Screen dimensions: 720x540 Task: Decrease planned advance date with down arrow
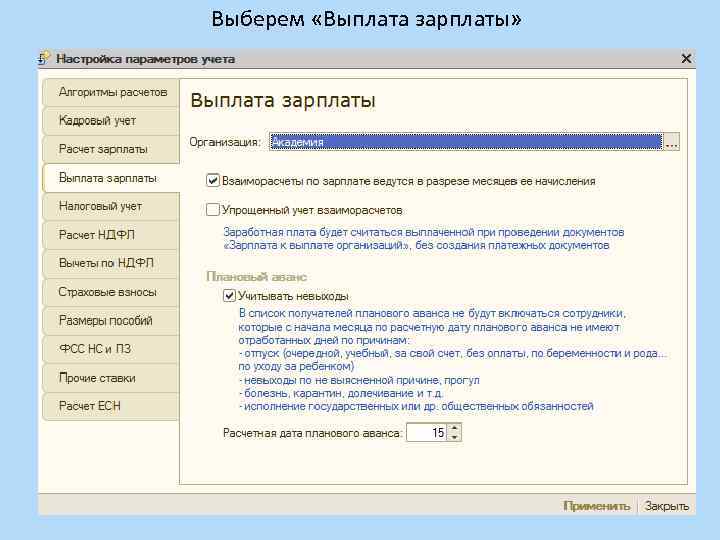pos(455,437)
